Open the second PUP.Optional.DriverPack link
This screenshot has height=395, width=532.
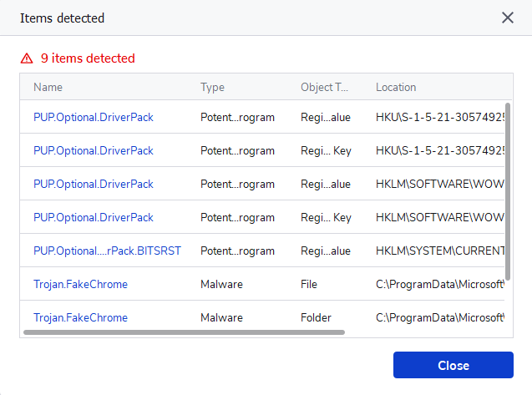point(94,151)
